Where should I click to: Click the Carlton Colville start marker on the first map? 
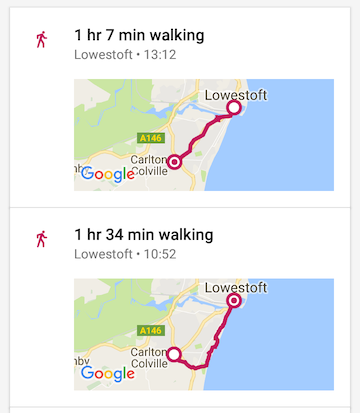(174, 162)
